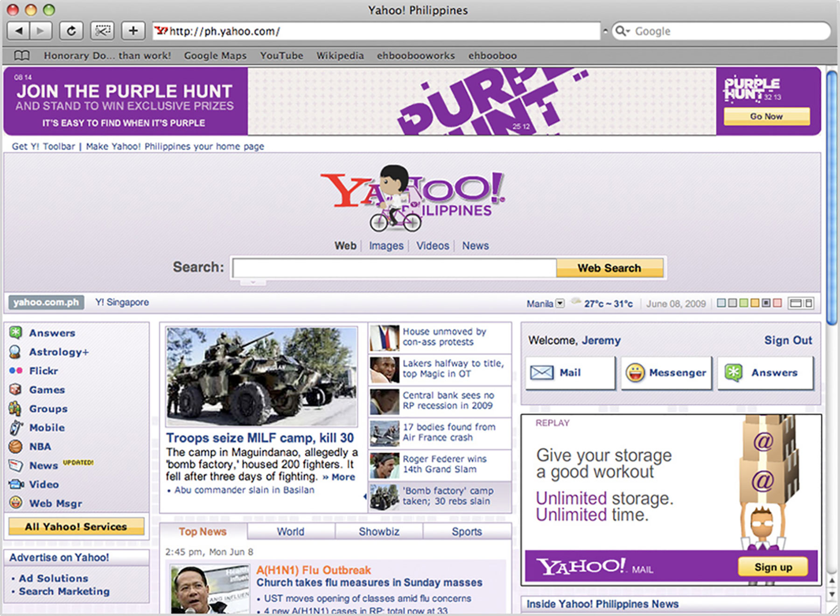The image size is (840, 616).
Task: Select the Videos search tab
Action: tap(433, 245)
